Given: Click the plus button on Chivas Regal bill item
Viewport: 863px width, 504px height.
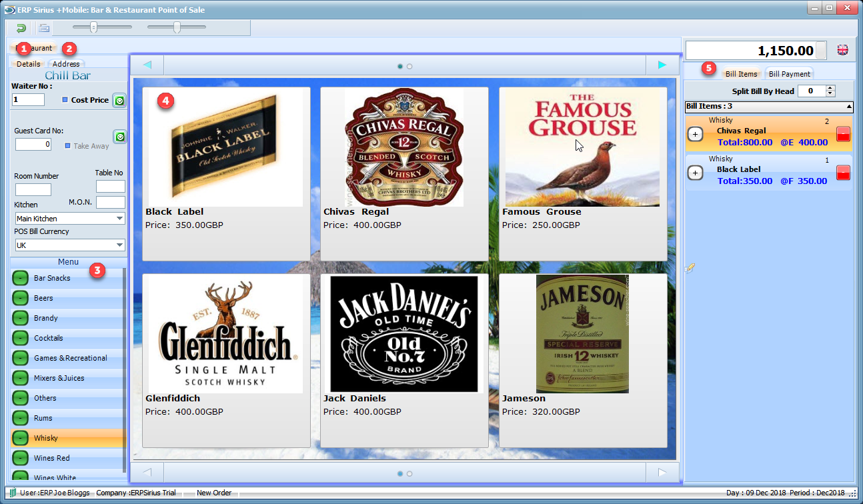Looking at the screenshot, I should [695, 134].
